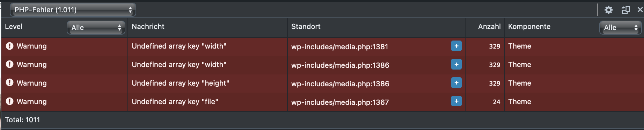Open the PHP-Fehler panel selector dropdown
The width and height of the screenshot is (644, 130).
[x=73, y=10]
